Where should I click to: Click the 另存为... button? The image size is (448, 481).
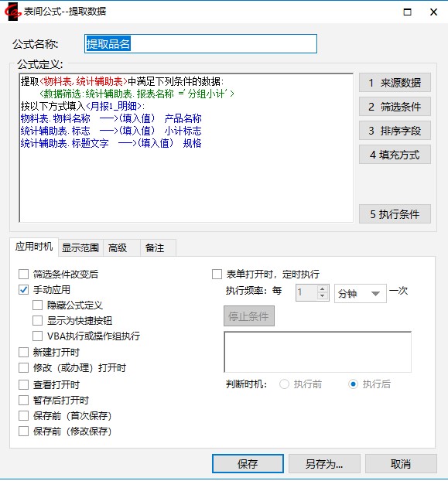click(x=324, y=463)
